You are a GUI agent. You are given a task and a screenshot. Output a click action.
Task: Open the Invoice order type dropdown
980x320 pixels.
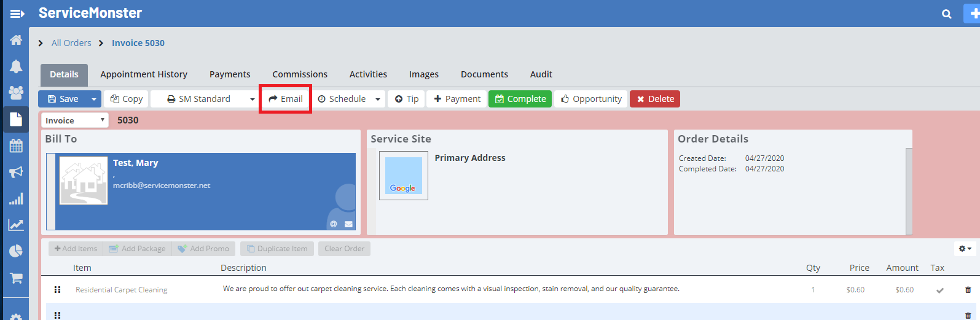tap(74, 120)
